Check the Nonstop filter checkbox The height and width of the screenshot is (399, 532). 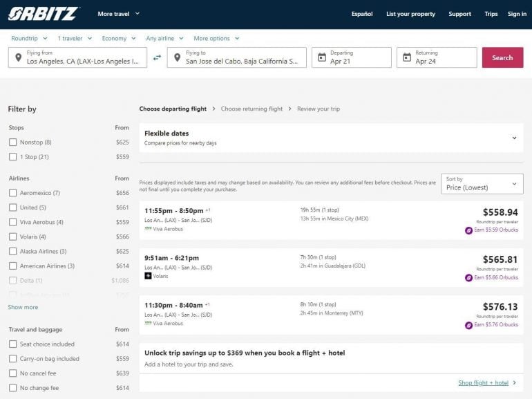coord(13,142)
